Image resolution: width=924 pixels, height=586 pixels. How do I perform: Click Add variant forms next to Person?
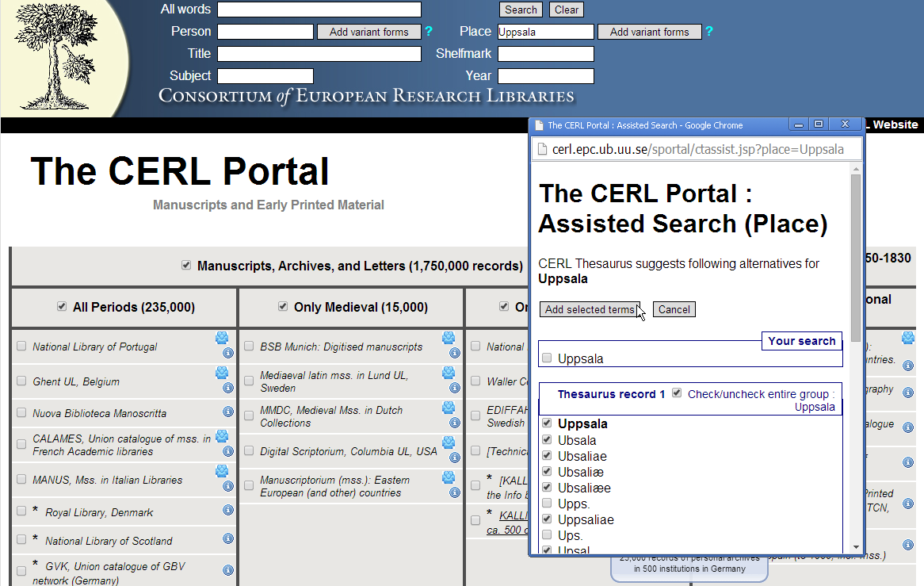(x=369, y=32)
